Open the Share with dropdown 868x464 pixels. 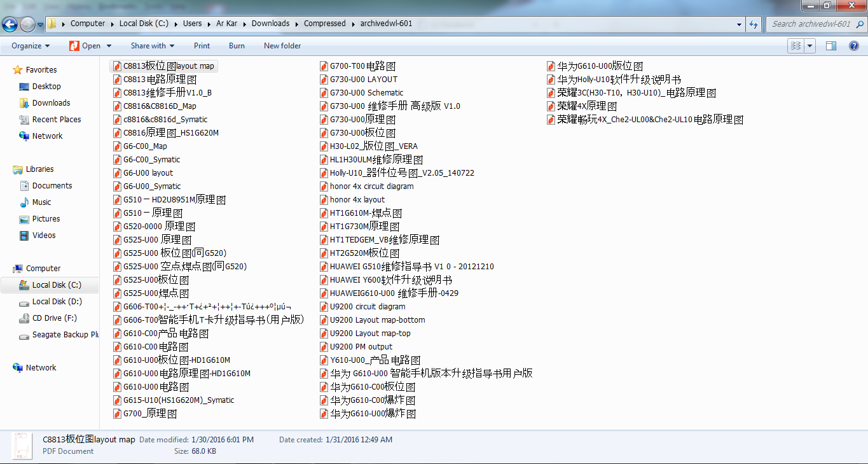coord(152,45)
